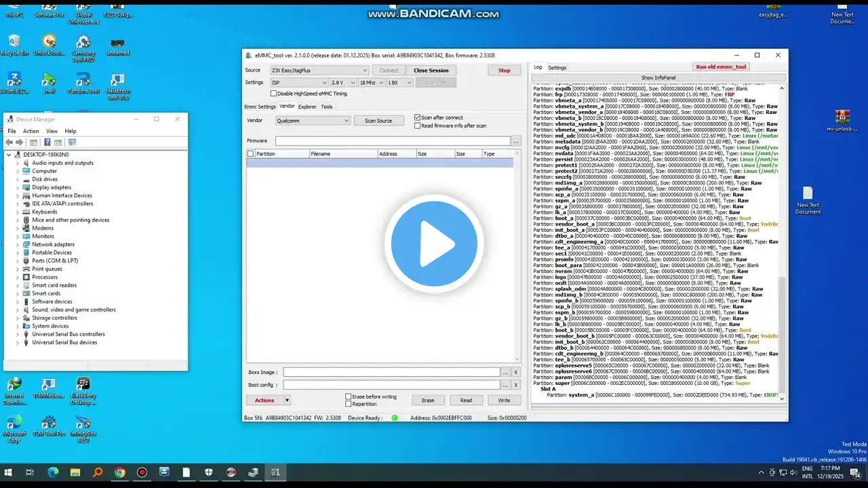Click the Erase button
Image resolution: width=868 pixels, height=488 pixels.
click(428, 401)
